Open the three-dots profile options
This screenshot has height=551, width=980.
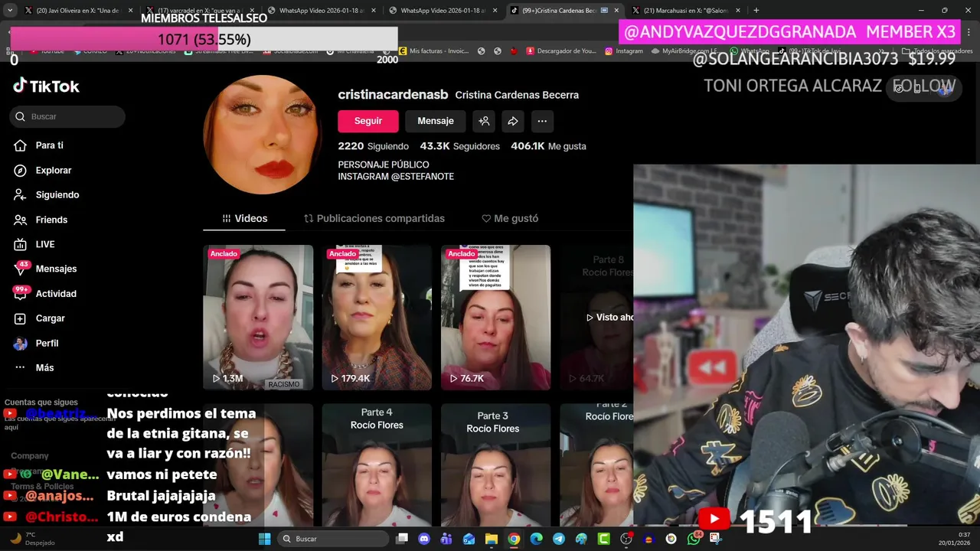(x=542, y=121)
